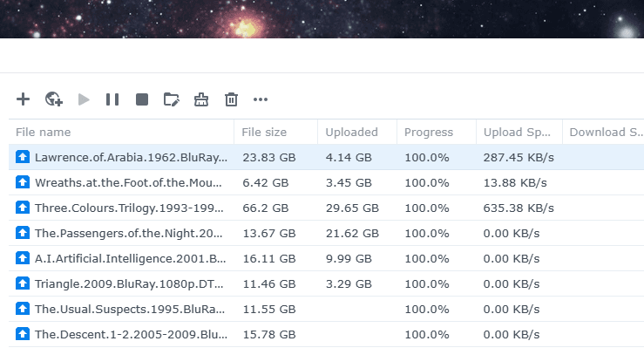This screenshot has width=644, height=348.
Task: Select The.Passengers.of.the.Night.20 file name
Action: click(129, 234)
